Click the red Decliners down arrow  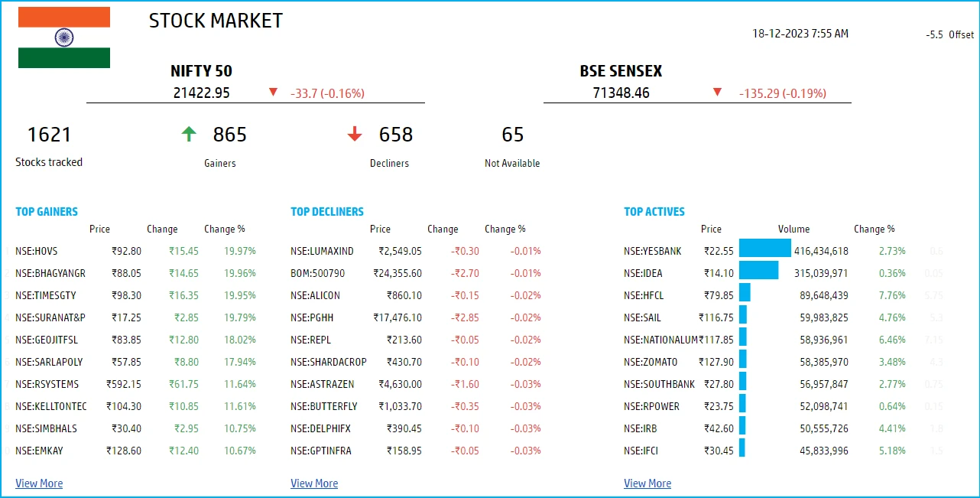355,135
